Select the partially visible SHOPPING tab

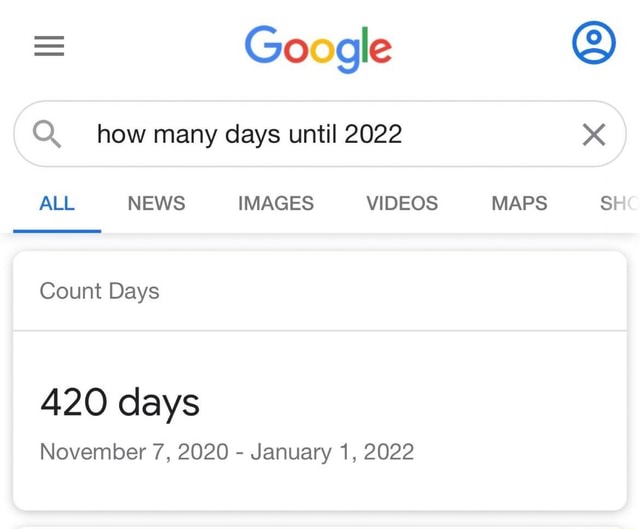point(619,203)
